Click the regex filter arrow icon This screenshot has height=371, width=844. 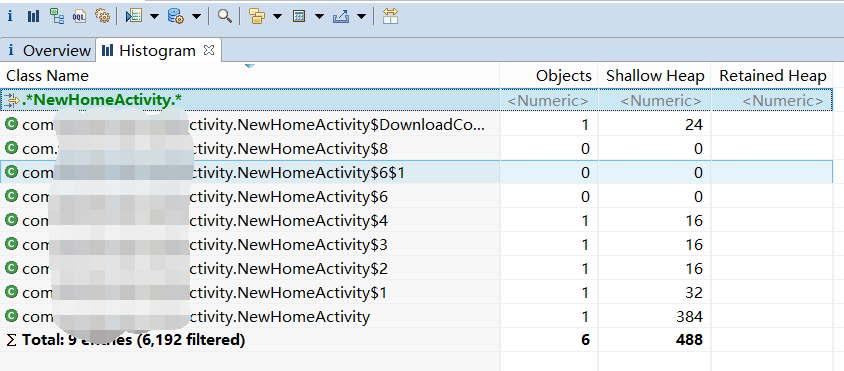[11, 100]
